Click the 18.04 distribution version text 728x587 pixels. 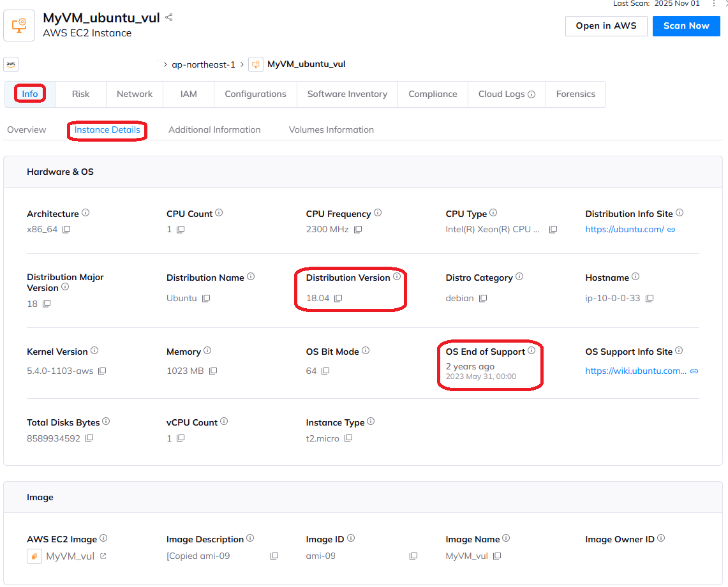click(x=318, y=298)
